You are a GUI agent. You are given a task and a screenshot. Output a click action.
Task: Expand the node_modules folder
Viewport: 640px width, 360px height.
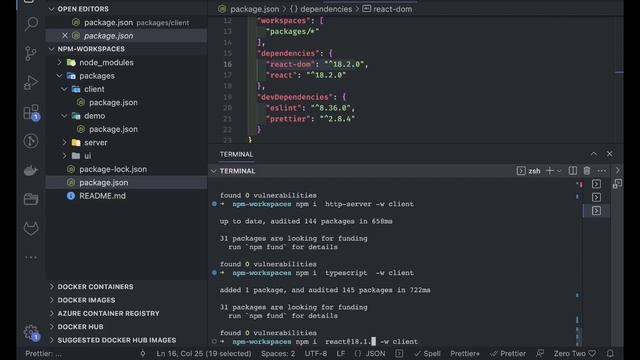pos(60,62)
